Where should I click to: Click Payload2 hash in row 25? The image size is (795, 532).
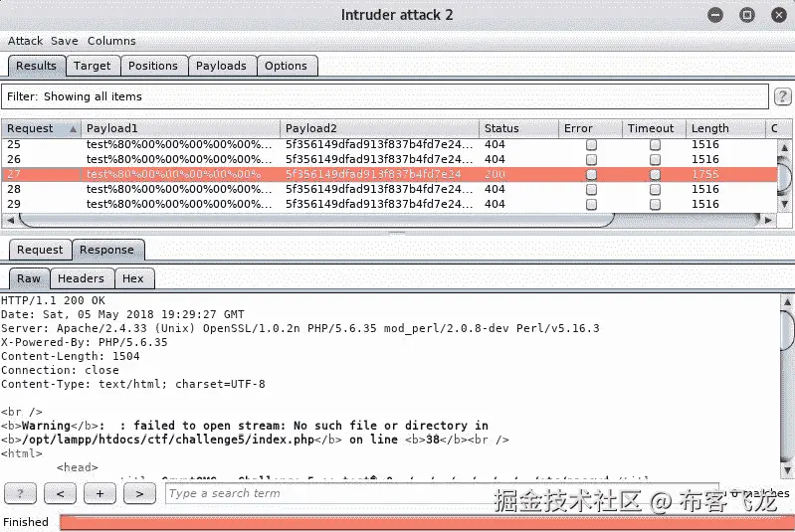tap(379, 145)
